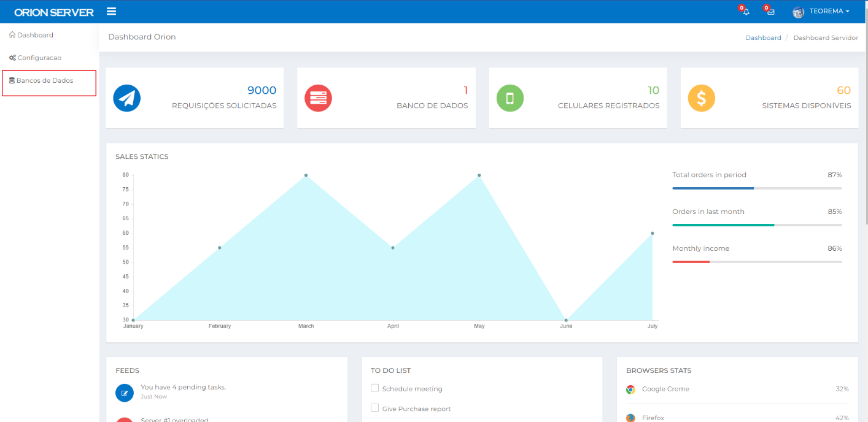
Task: Click the CELULARES REGISTRADOS label
Action: 608,105
